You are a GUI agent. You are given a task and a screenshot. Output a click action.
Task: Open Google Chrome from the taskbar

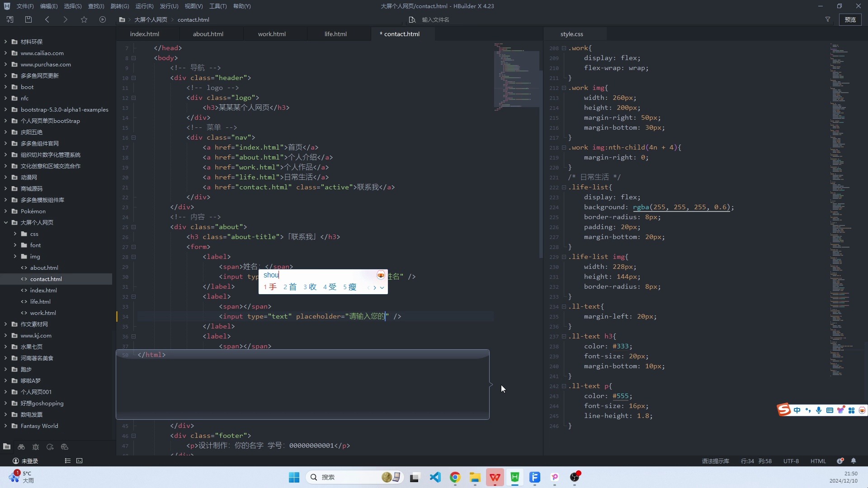pyautogui.click(x=455, y=477)
